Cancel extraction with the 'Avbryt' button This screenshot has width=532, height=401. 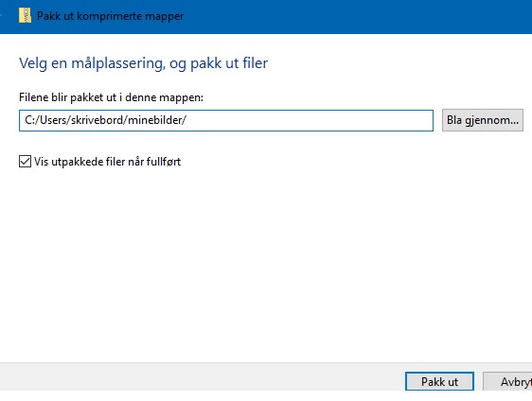click(508, 382)
